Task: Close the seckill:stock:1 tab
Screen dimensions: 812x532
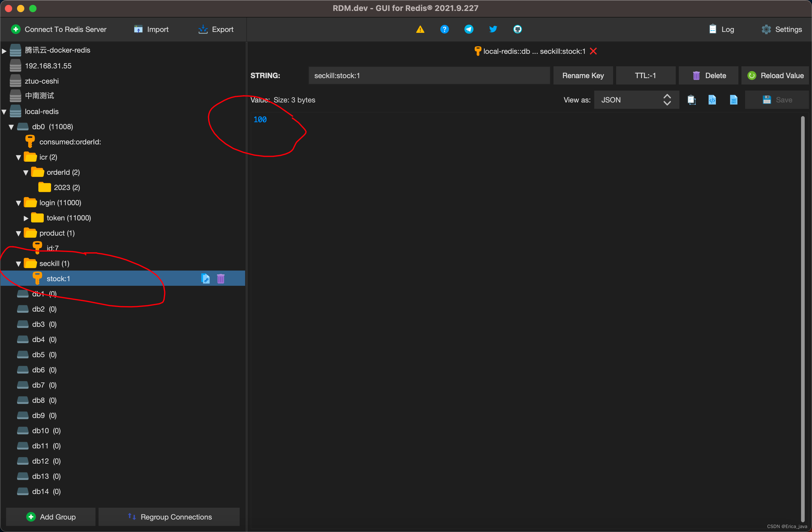Action: click(x=593, y=51)
